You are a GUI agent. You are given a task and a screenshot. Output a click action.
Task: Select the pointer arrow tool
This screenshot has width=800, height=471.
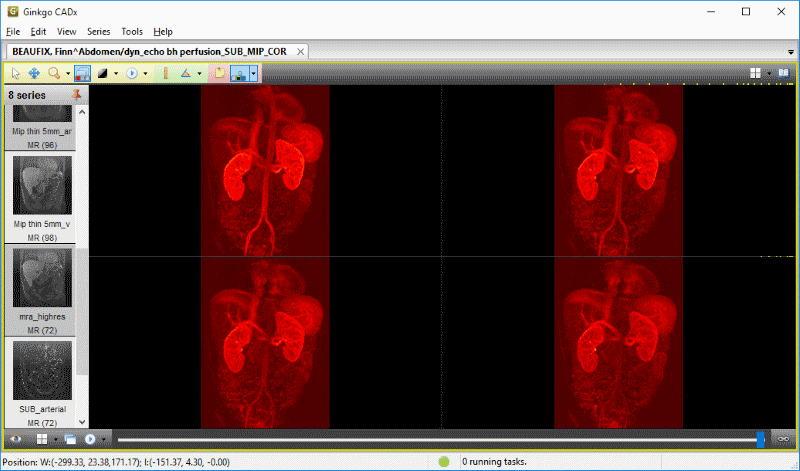(15, 73)
